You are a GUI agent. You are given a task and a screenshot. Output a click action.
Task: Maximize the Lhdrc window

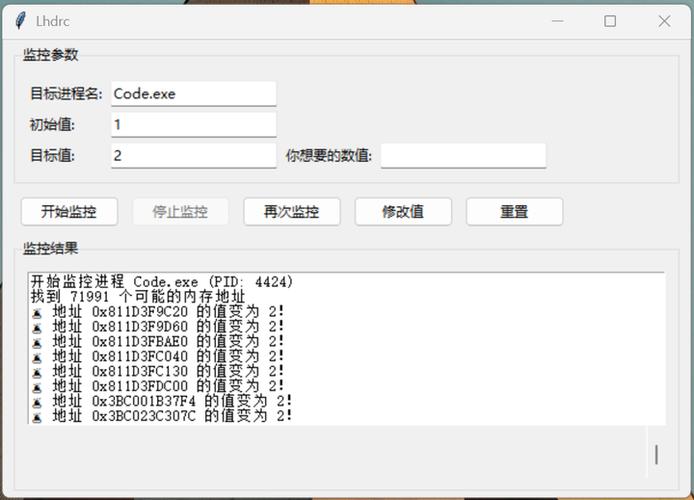click(610, 21)
